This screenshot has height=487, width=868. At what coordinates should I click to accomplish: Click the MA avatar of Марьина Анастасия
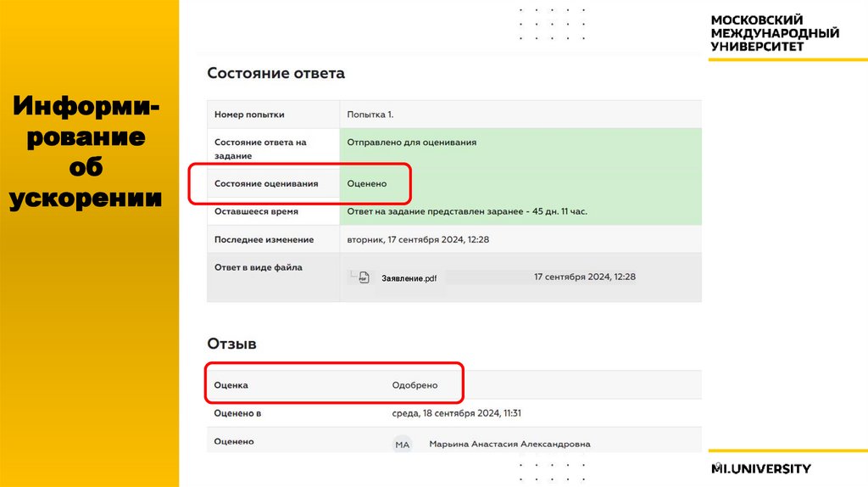pos(403,445)
